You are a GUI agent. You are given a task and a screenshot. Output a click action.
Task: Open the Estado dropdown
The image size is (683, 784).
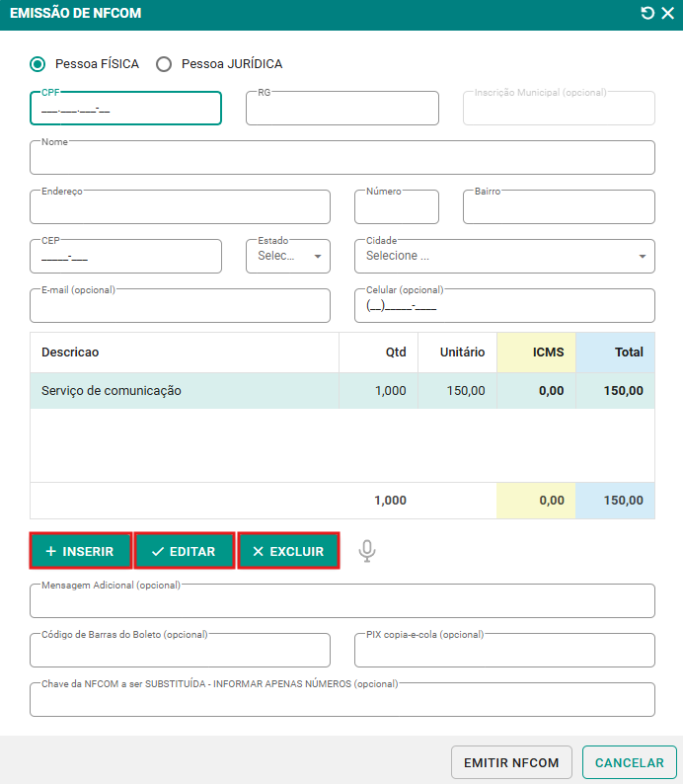click(x=288, y=256)
